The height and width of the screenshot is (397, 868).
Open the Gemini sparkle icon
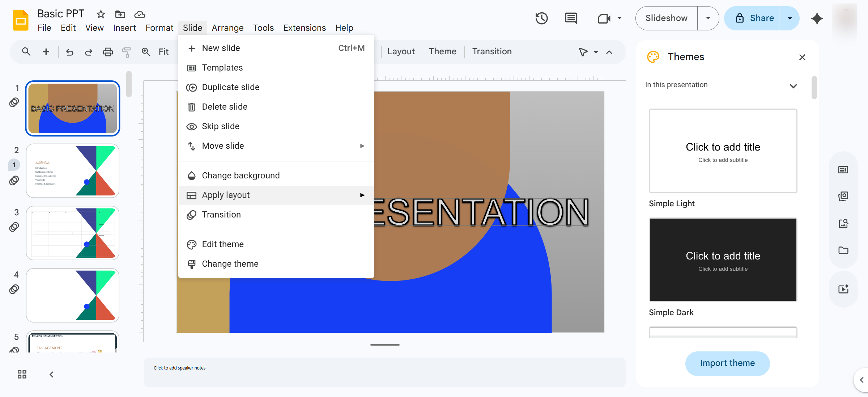coord(817,18)
